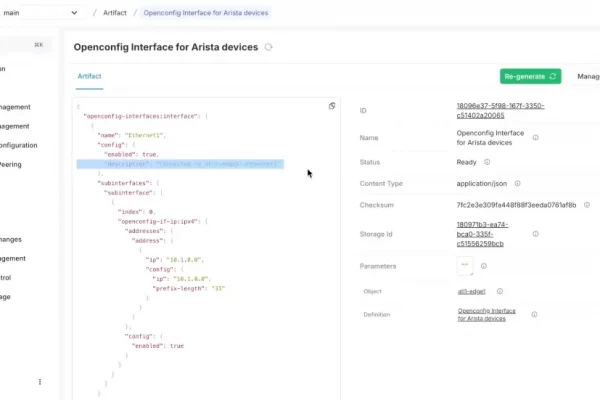Select the Peering sidebar item

tap(11, 164)
